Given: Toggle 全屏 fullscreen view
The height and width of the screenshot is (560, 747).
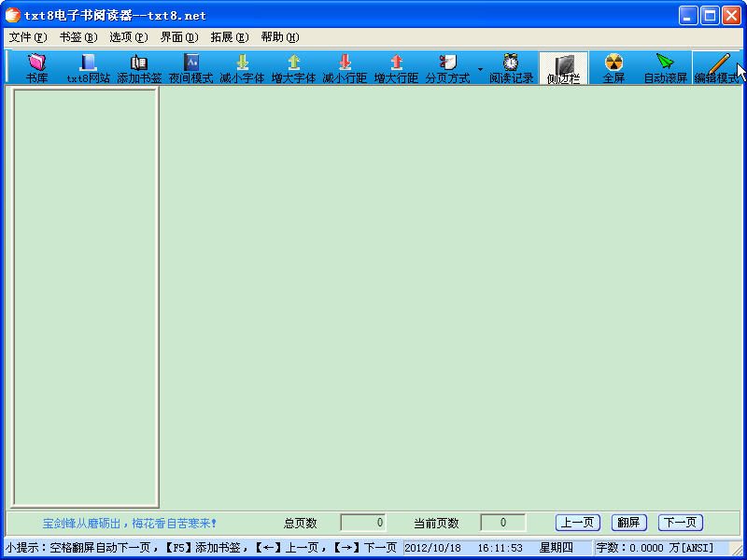Looking at the screenshot, I should click(613, 68).
